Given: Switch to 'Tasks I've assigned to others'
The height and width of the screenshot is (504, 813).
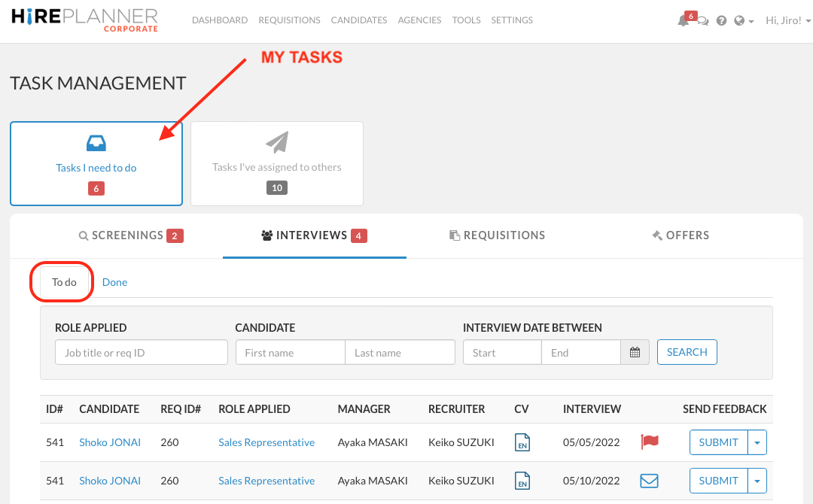Looking at the screenshot, I should 276,163.
